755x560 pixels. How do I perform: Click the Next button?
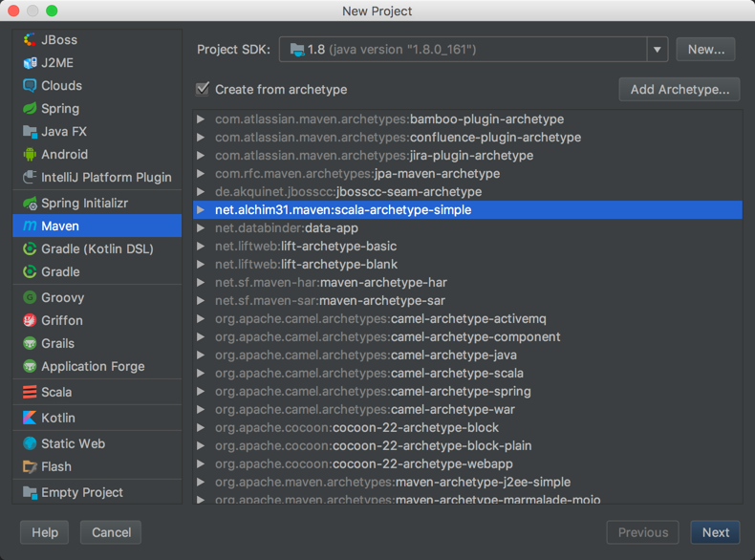[x=715, y=532]
